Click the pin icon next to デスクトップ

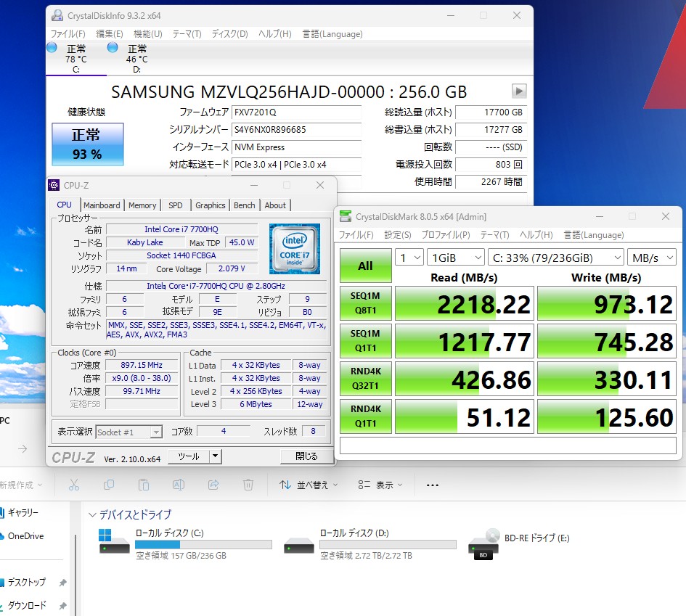click(62, 583)
